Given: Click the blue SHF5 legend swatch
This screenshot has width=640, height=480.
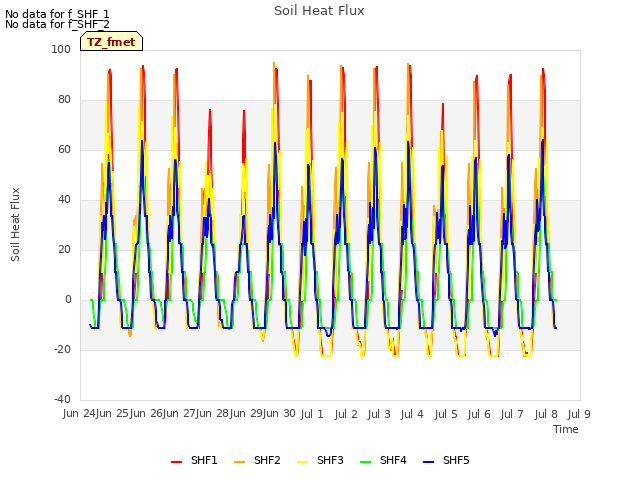Looking at the screenshot, I should pyautogui.click(x=429, y=462).
